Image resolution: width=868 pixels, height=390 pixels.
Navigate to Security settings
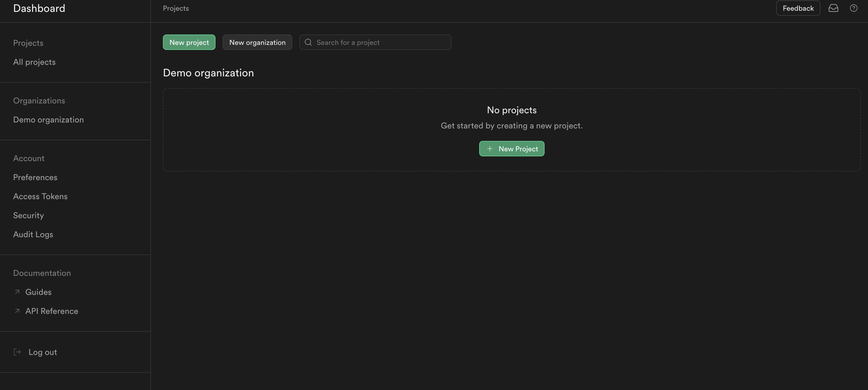28,216
